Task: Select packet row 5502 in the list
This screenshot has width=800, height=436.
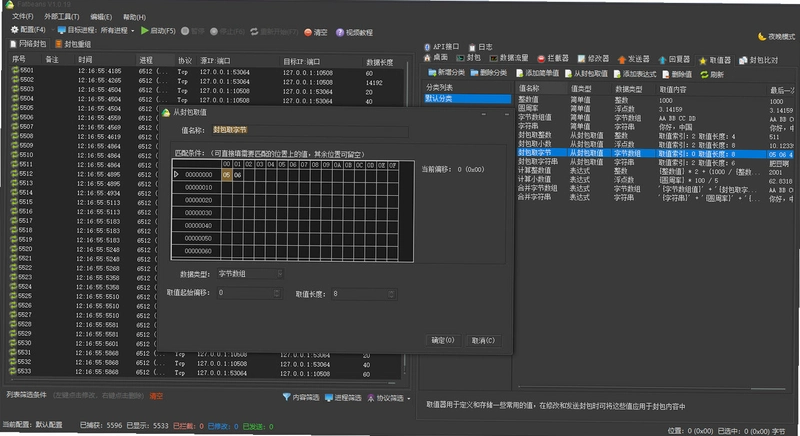Action: coord(207,81)
